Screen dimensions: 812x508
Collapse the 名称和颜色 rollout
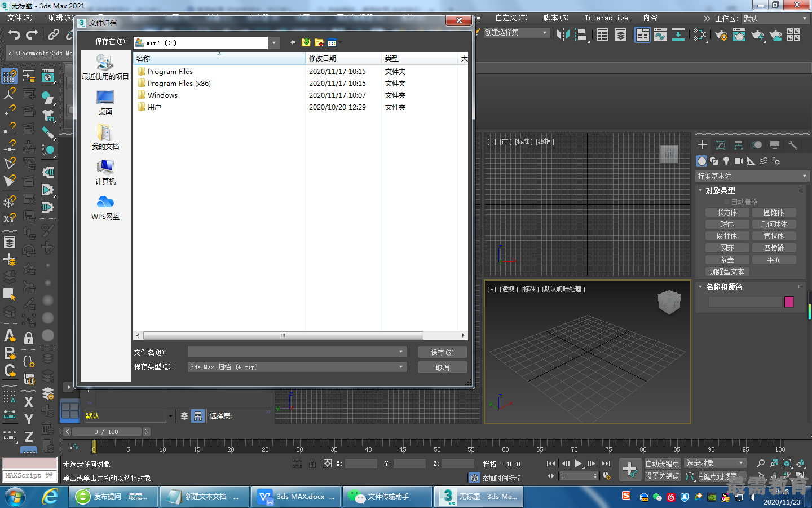point(724,287)
